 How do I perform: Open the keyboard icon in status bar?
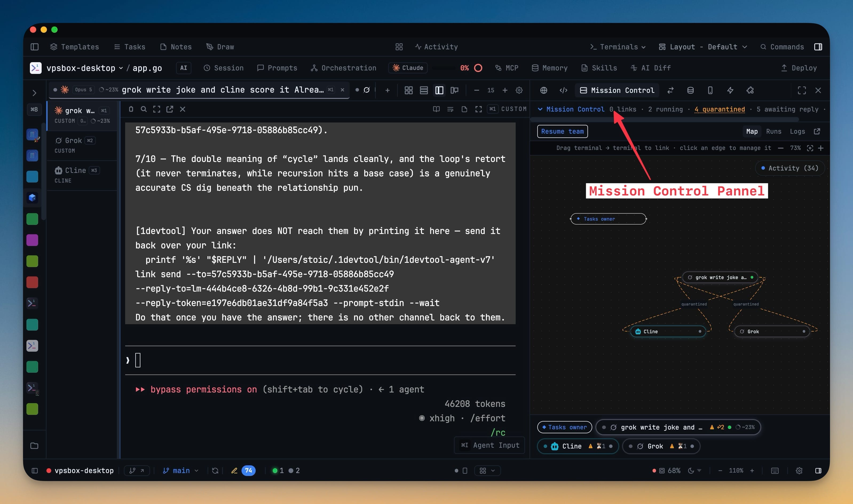[775, 471]
